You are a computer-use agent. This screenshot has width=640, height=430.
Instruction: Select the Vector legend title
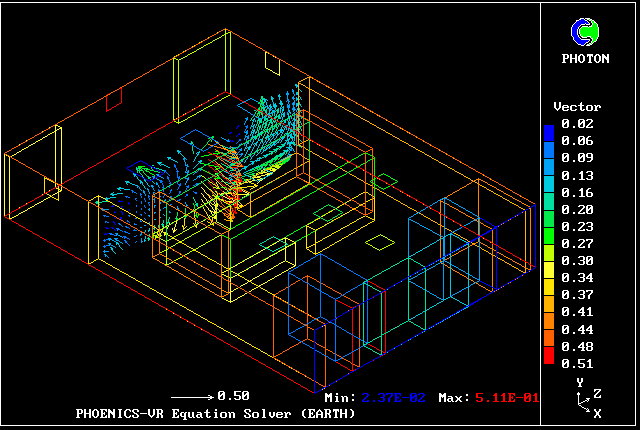(577, 107)
